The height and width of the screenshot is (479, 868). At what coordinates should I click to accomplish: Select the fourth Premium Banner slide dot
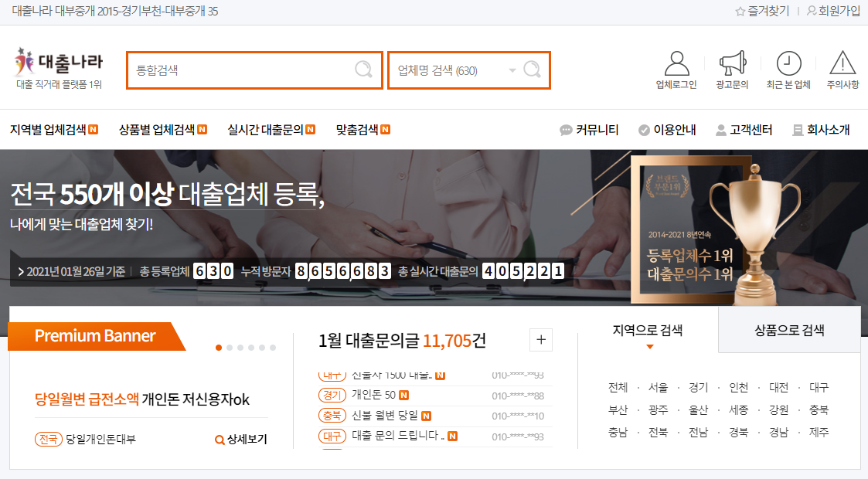[x=250, y=348]
